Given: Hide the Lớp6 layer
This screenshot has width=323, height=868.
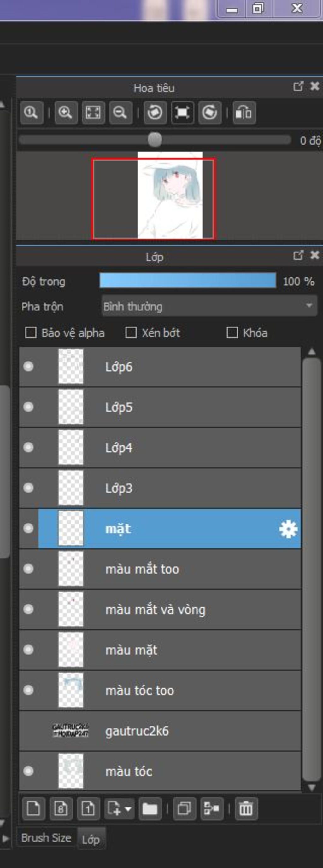Looking at the screenshot, I should click(x=28, y=366).
